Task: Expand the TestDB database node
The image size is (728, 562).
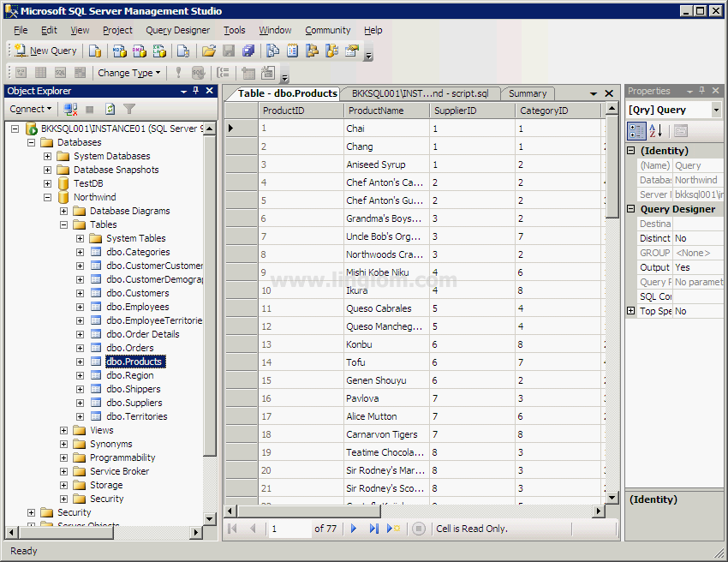Action: [x=47, y=183]
